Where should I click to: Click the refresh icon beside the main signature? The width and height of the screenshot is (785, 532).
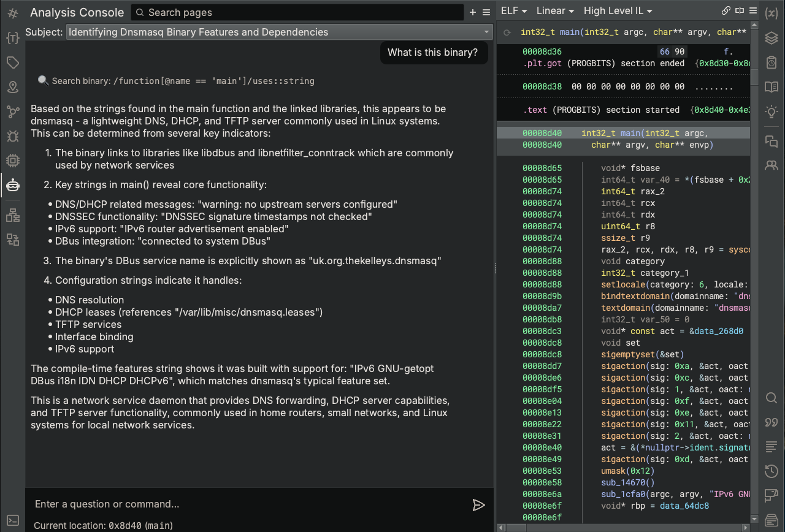[507, 32]
